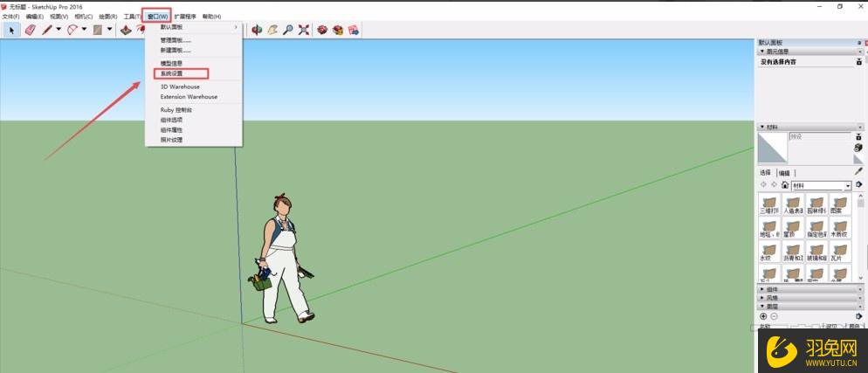Open the 屋顶 materials folder
This screenshot has width=868, height=373.
[793, 228]
